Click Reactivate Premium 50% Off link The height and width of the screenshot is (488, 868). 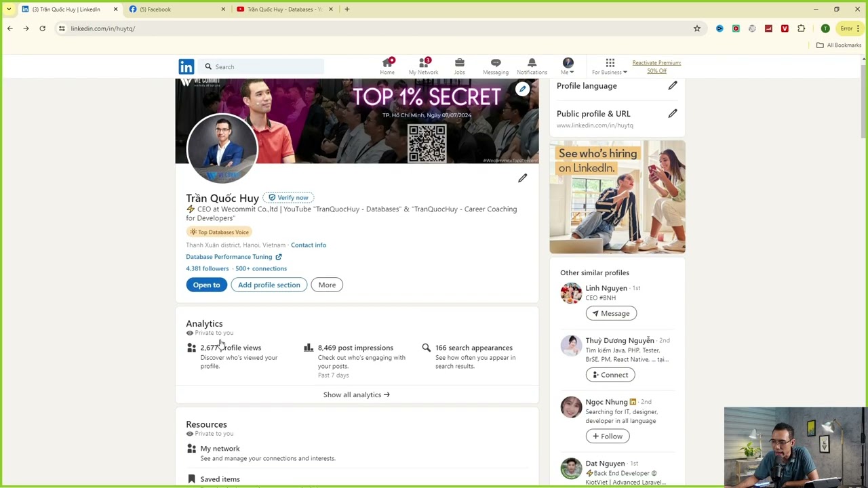tap(656, 66)
